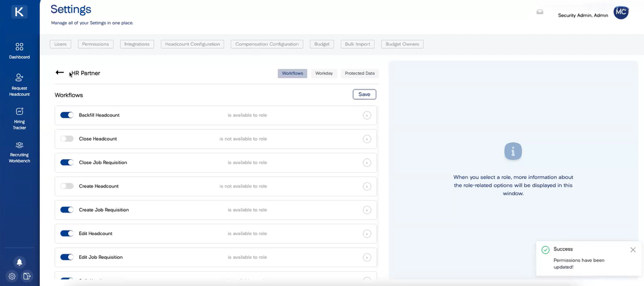Enable the Close Headcount toggle
This screenshot has height=286, width=644.
(67, 139)
